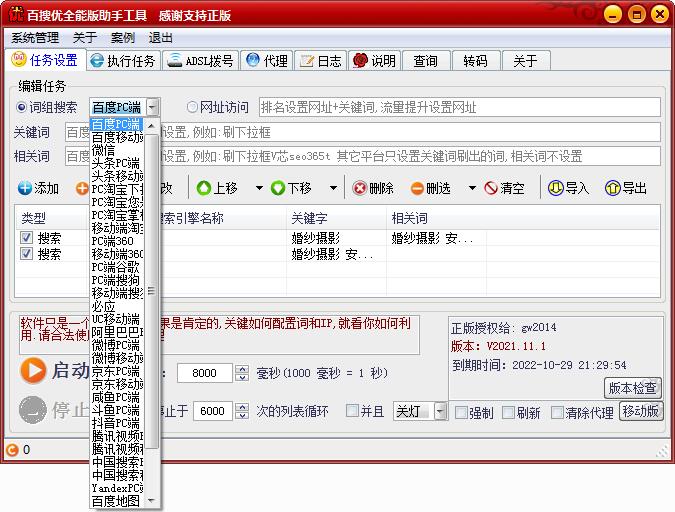Click the IE icon on 执行任务 tab
The width and height of the screenshot is (675, 512).
point(97,60)
